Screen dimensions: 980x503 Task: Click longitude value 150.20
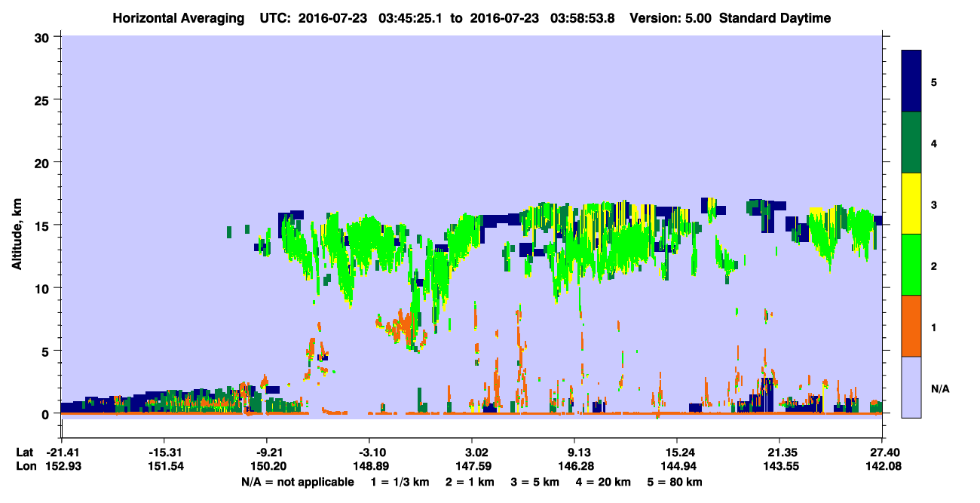click(267, 466)
